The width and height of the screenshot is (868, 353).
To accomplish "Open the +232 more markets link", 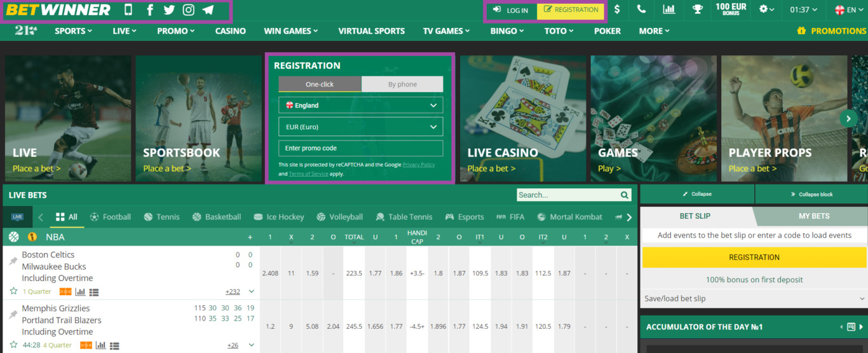I will click(233, 292).
